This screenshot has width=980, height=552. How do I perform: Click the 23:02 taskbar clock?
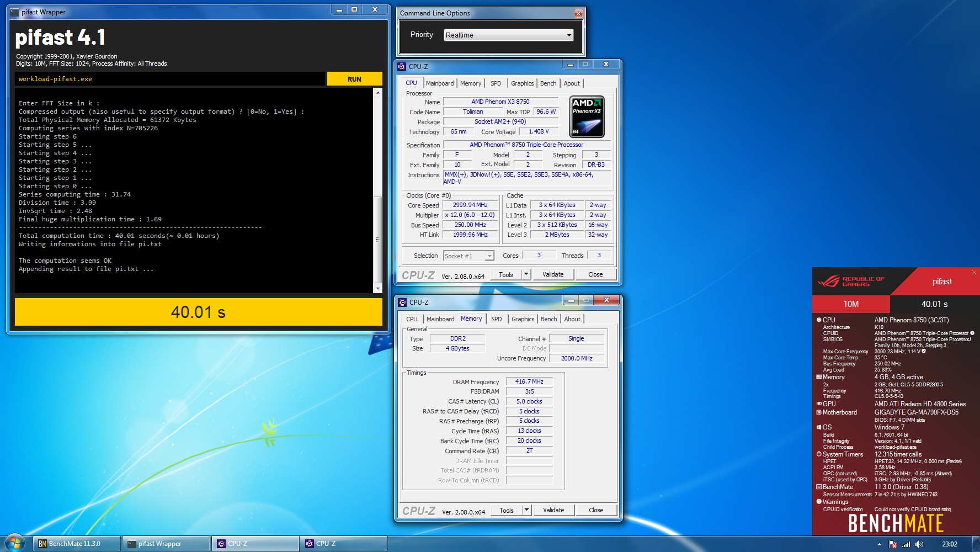[950, 544]
